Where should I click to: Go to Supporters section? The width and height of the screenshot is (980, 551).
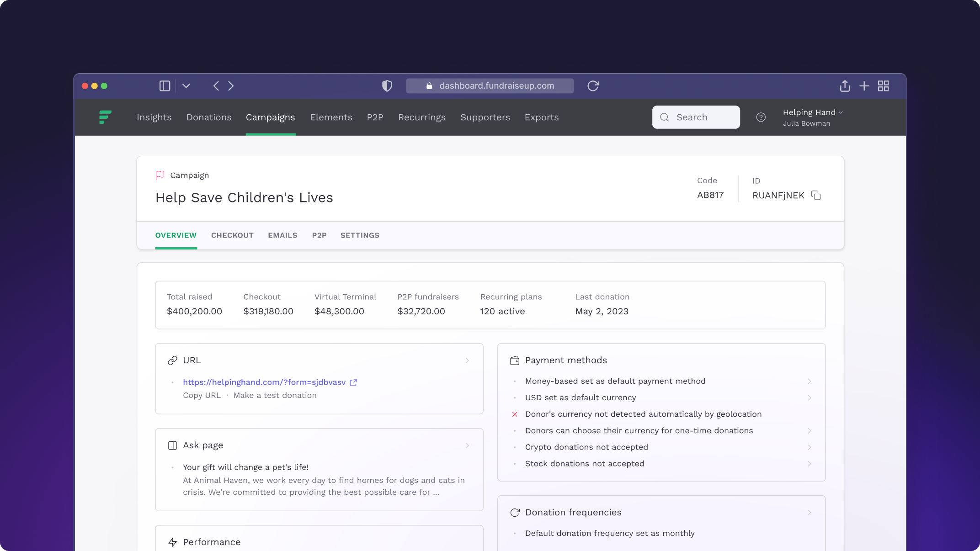(x=485, y=117)
